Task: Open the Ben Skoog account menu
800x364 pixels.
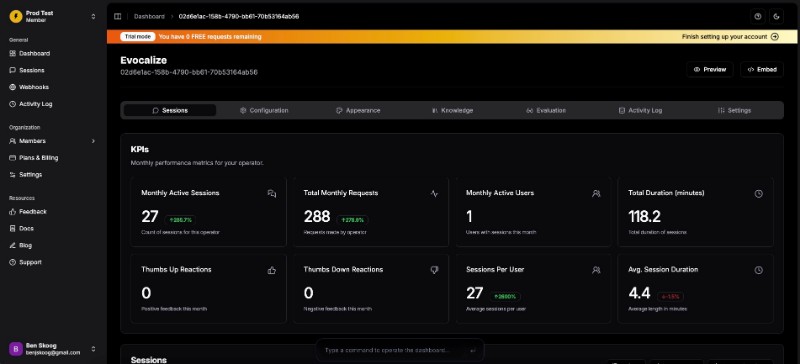Action: 53,349
